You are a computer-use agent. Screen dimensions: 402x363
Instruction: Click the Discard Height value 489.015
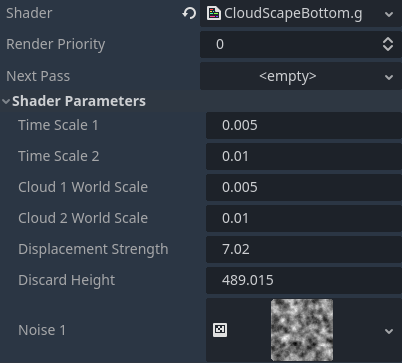pyautogui.click(x=248, y=280)
